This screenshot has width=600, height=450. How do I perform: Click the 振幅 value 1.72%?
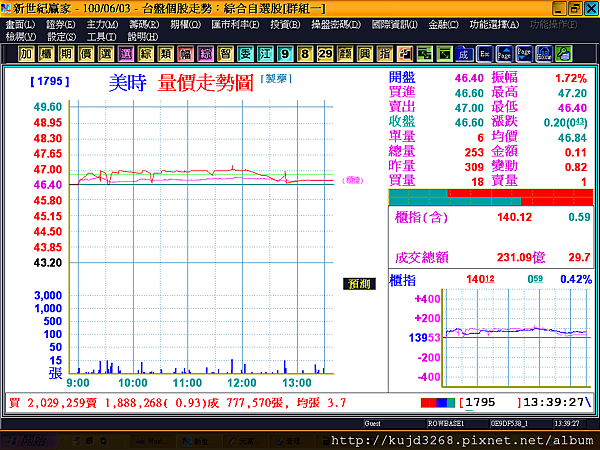click(x=571, y=78)
